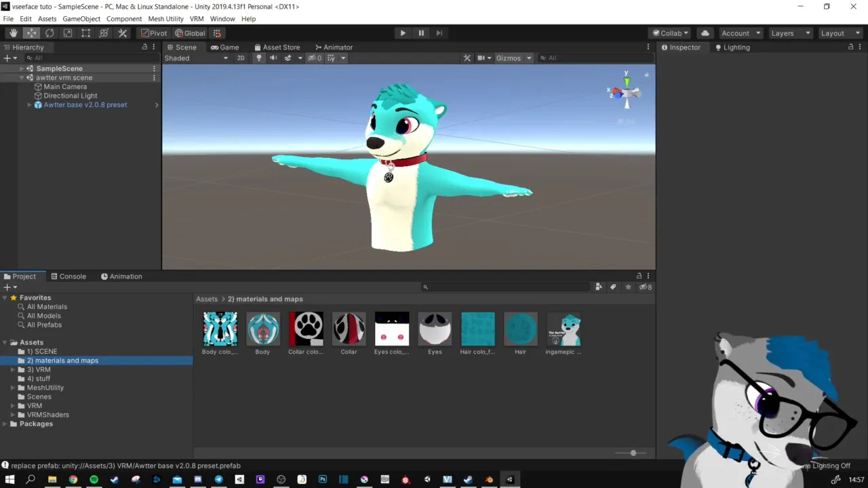Toggle hidden packages visibility in Project

[646, 287]
